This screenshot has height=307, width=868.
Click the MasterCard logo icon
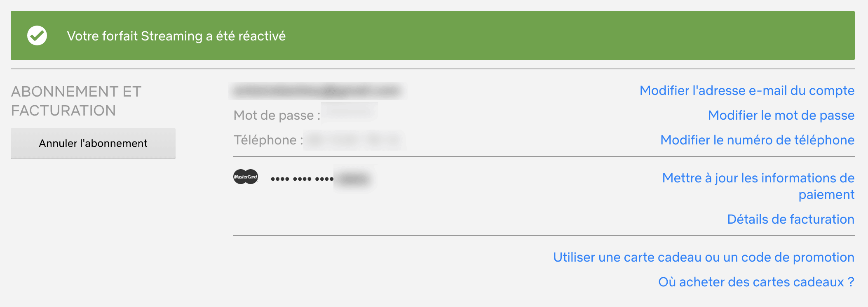(x=246, y=177)
